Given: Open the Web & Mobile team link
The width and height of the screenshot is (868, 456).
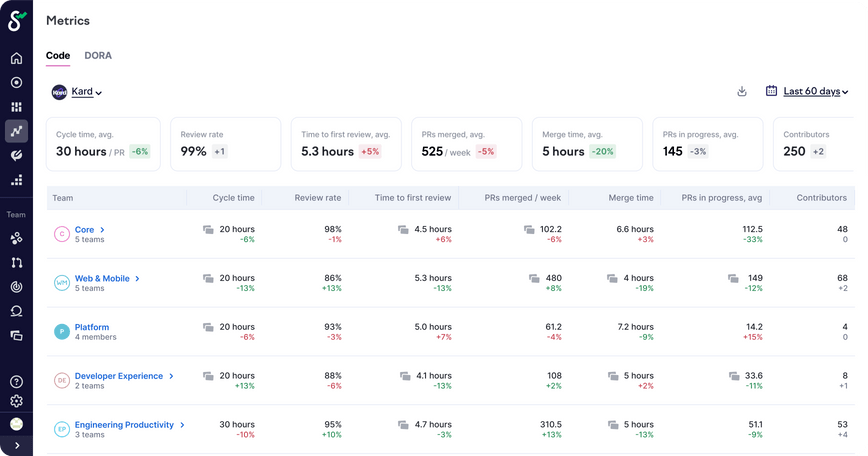Looking at the screenshot, I should tap(102, 278).
